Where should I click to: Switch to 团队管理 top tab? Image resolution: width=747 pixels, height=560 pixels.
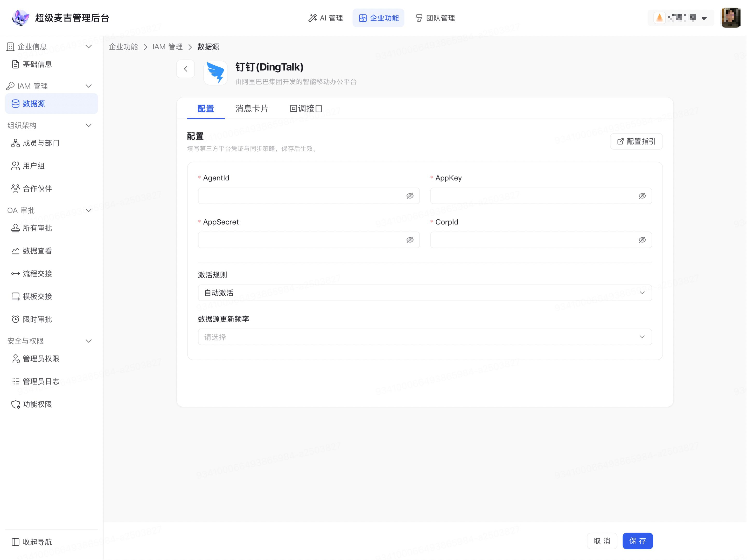tap(435, 18)
